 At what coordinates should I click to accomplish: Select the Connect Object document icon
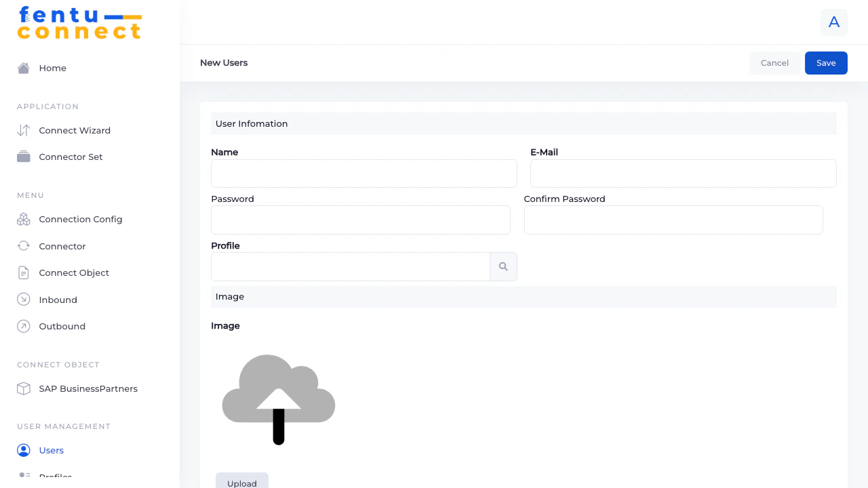point(23,272)
